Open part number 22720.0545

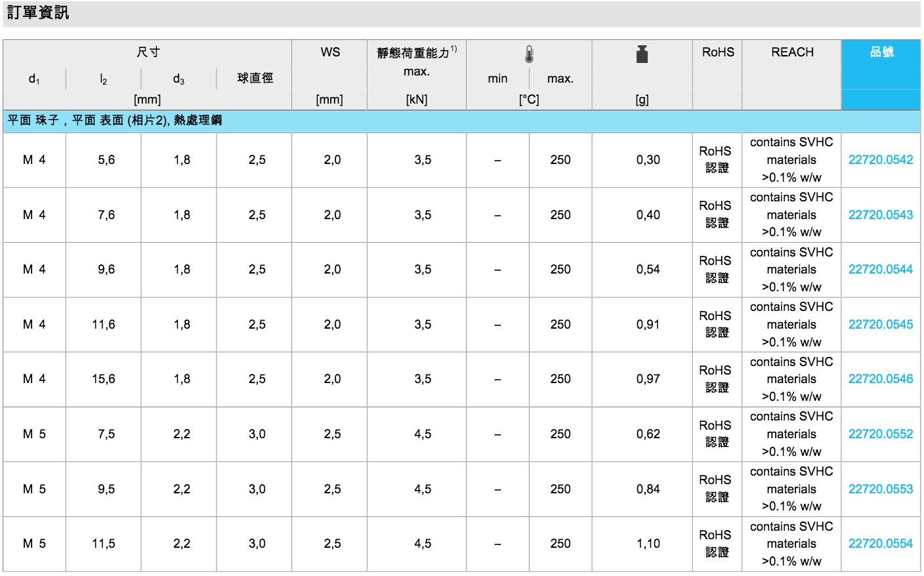[x=880, y=325]
